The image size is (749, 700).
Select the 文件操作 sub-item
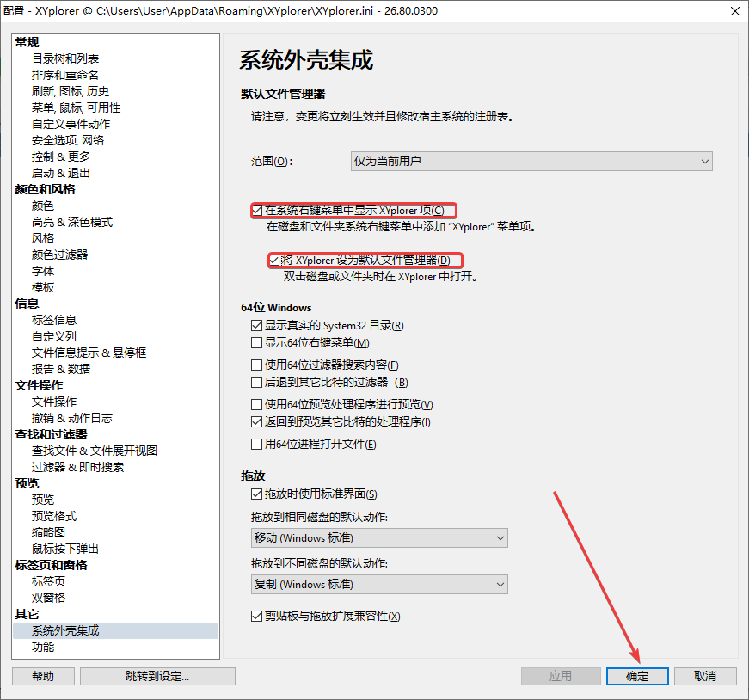pyautogui.click(x=54, y=402)
